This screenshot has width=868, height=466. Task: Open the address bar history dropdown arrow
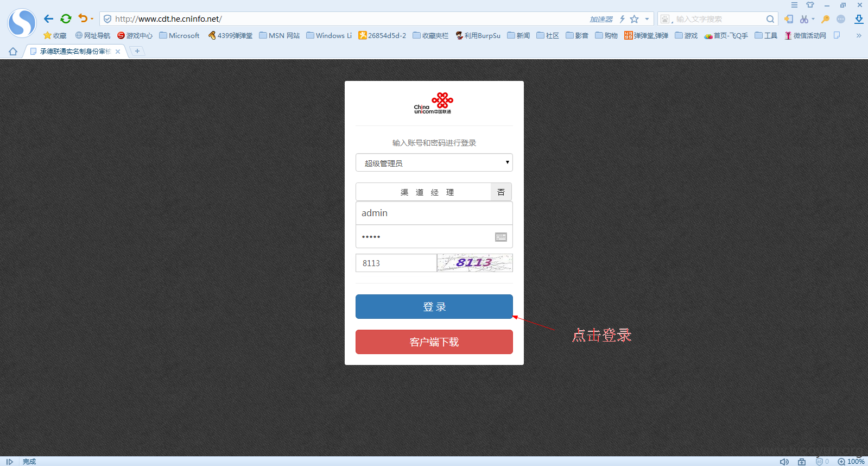[647, 19]
